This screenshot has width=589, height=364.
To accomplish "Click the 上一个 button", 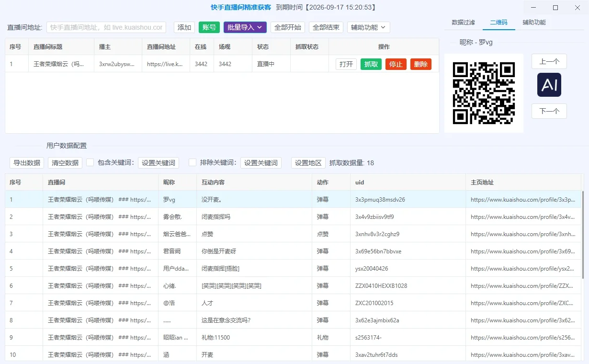I will (x=549, y=61).
